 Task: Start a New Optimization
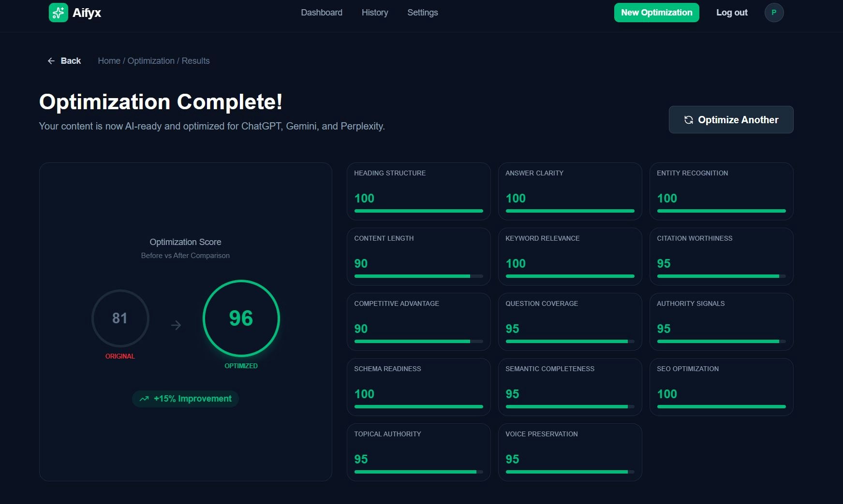coord(657,13)
